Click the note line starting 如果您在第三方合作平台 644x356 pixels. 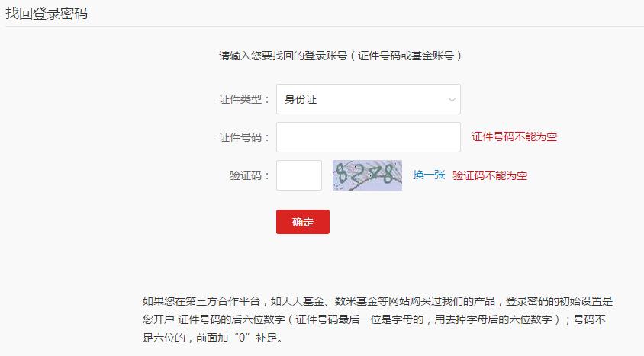[x=378, y=300]
